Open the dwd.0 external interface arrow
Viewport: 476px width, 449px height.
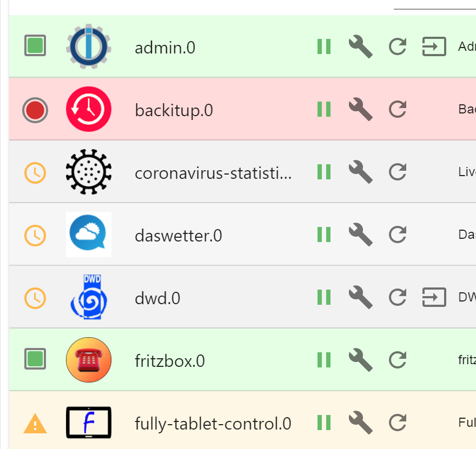(434, 297)
